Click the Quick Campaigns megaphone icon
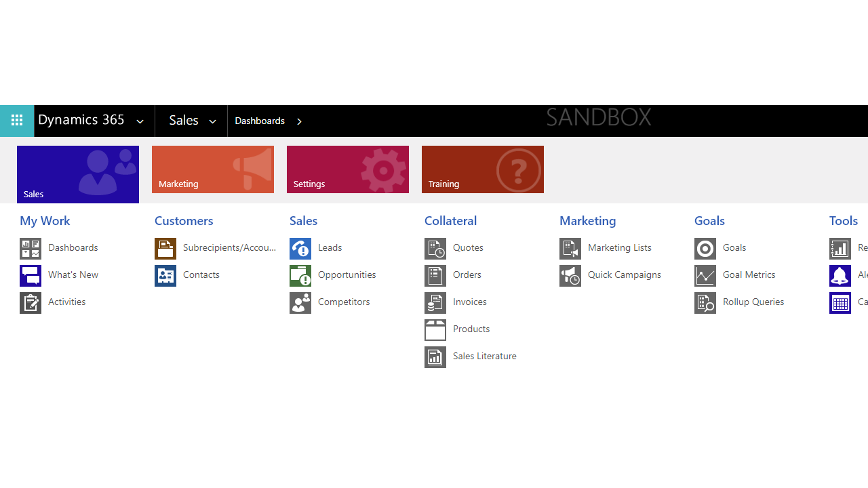Viewport: 868px width, 488px height. point(570,276)
